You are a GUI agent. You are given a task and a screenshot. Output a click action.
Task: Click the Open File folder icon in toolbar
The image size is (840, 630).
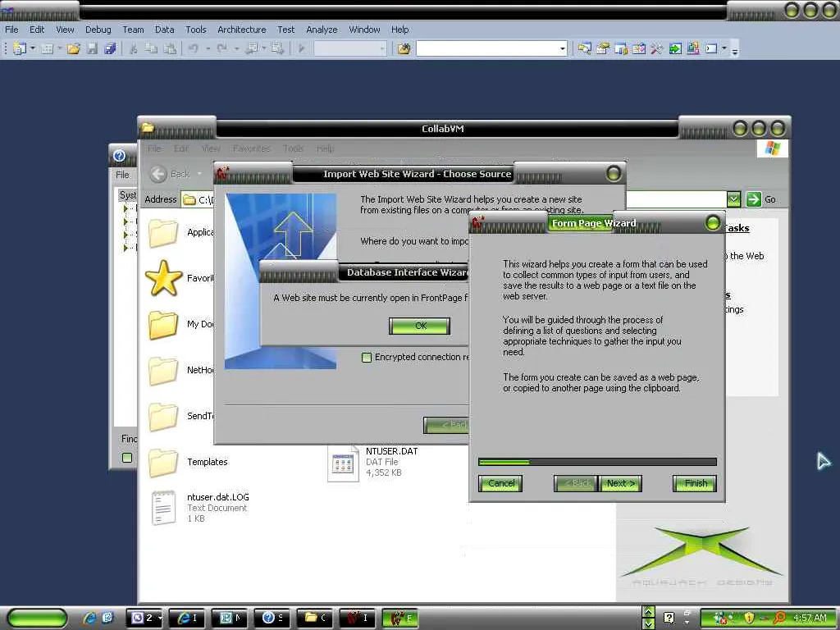click(x=73, y=48)
